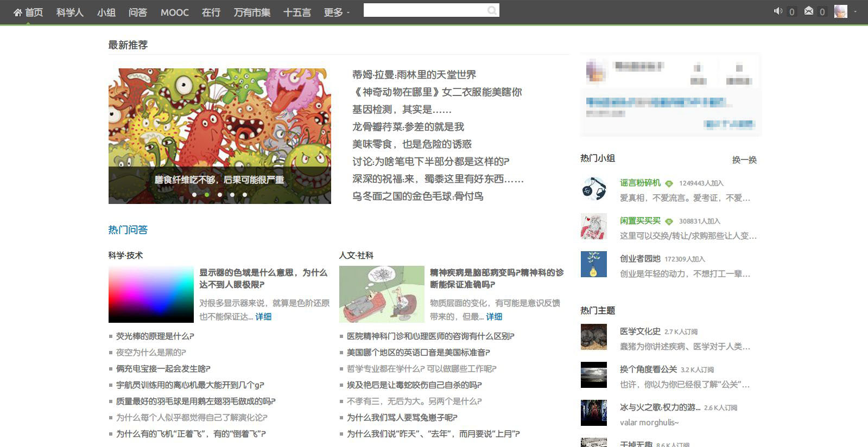868x447 pixels.
Task: Open 蒂姆·拉曼:雨林里的天堂世界 article
Action: pyautogui.click(x=414, y=75)
